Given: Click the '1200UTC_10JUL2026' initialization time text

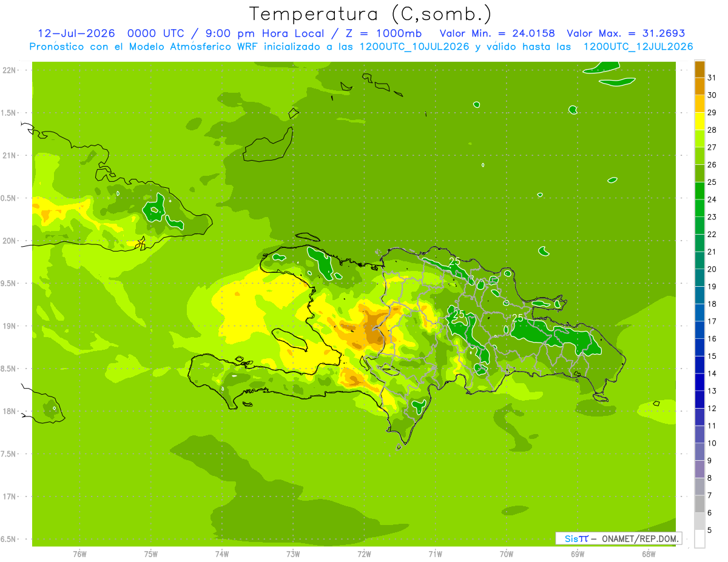Looking at the screenshot, I should click(414, 47).
